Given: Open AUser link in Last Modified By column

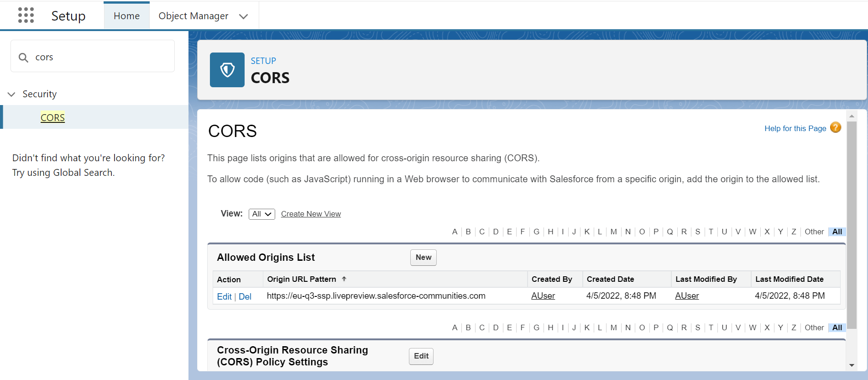Looking at the screenshot, I should click(687, 296).
